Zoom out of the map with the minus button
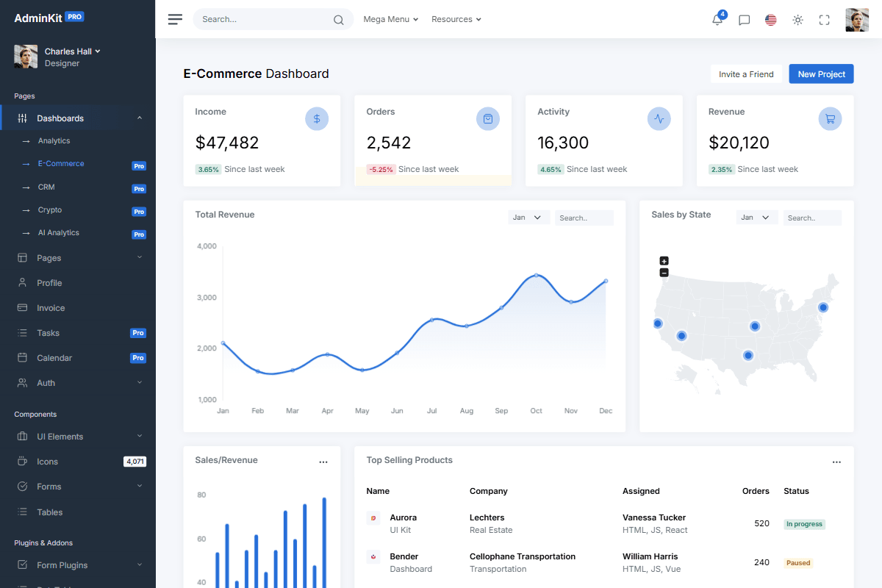The height and width of the screenshot is (588, 882). 664,273
